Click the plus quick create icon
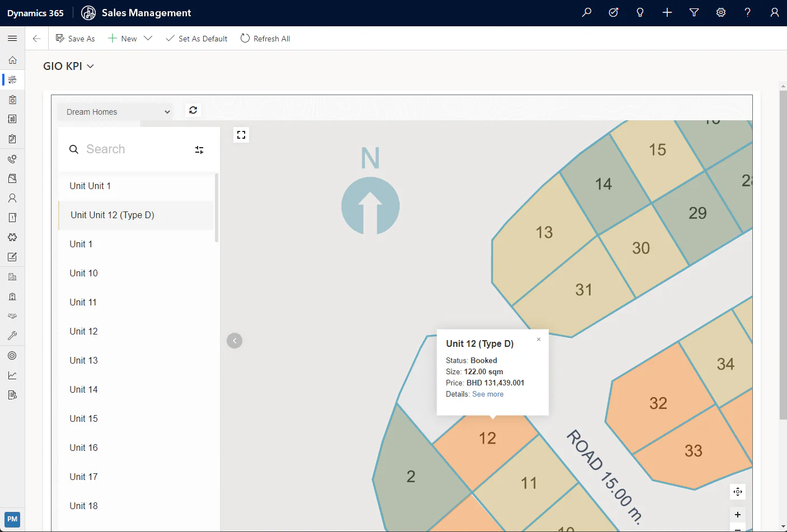This screenshot has width=787, height=532. 667,12
